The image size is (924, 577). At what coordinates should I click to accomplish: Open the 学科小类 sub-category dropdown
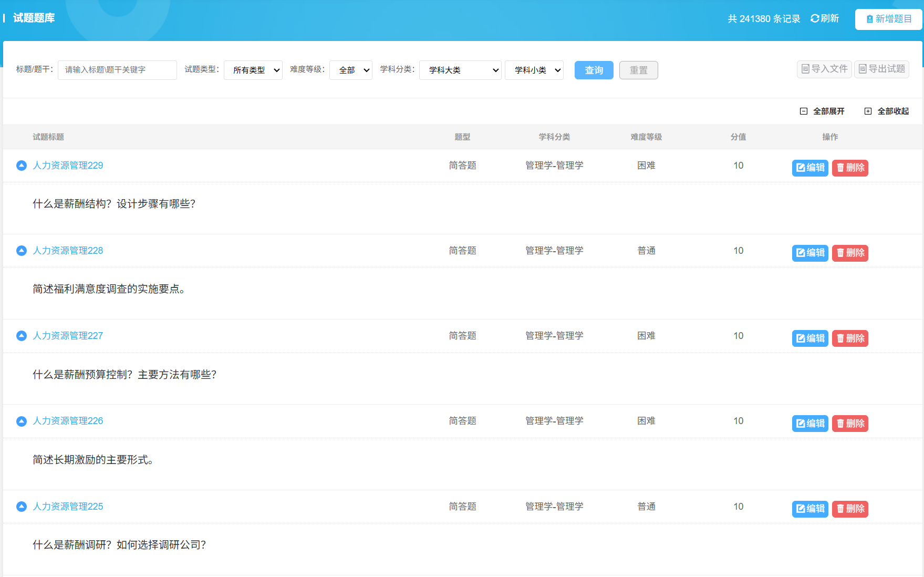(x=534, y=70)
